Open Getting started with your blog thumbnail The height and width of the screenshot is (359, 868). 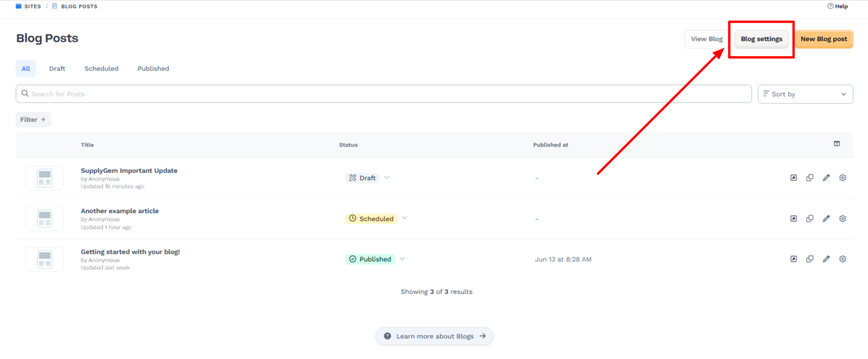pos(45,259)
